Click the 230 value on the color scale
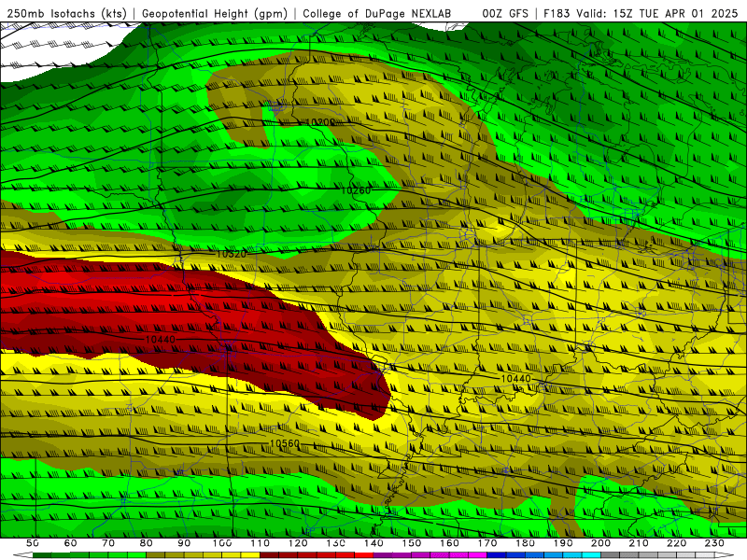 714,543
